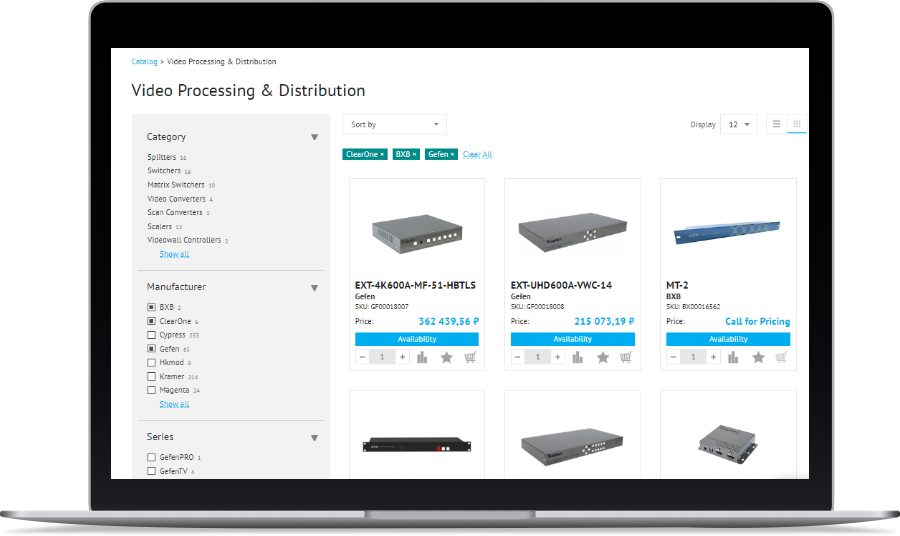Screen dimensions: 900x536
Task: Select Switchers category
Action: pos(164,170)
